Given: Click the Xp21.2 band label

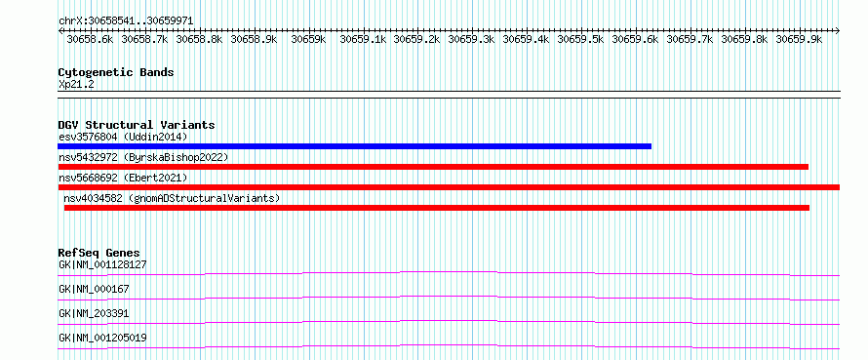Looking at the screenshot, I should [76, 84].
